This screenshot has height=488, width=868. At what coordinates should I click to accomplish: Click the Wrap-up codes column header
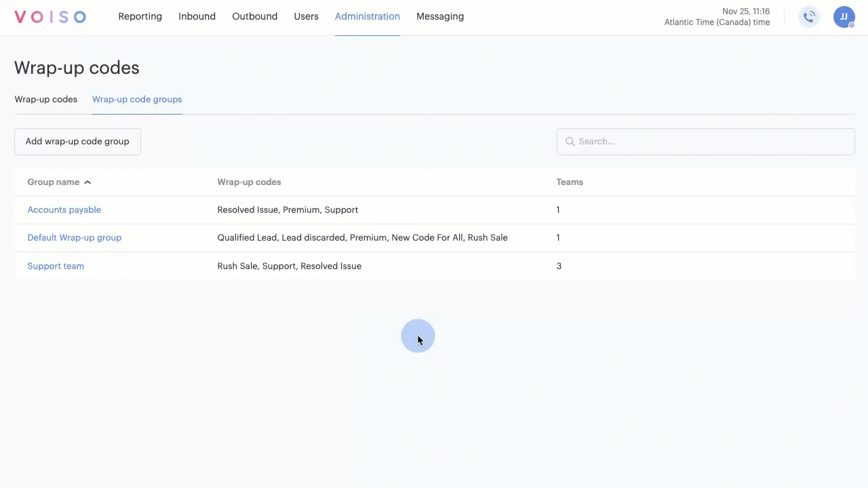(249, 182)
